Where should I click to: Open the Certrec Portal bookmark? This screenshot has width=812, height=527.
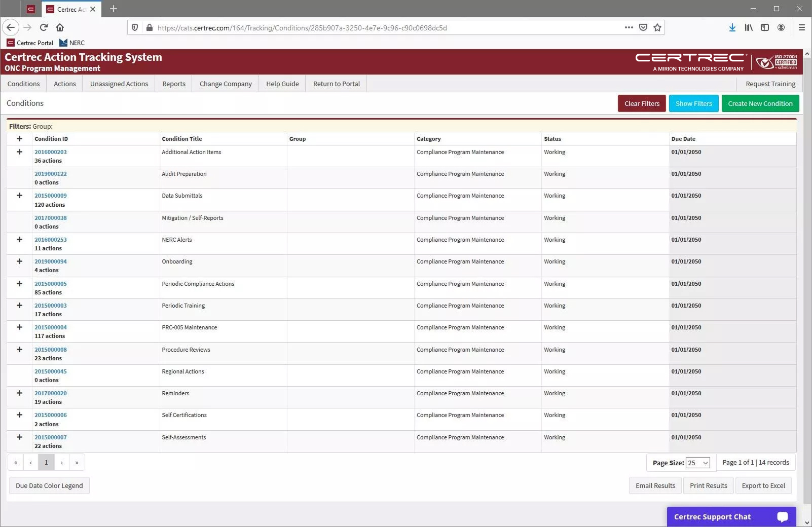coord(30,43)
